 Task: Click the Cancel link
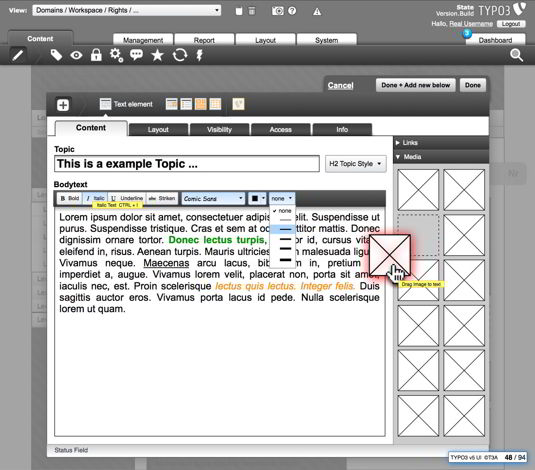pos(341,85)
